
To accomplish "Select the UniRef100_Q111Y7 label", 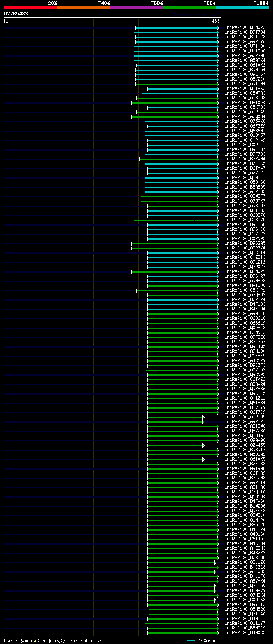I will [245, 623].
